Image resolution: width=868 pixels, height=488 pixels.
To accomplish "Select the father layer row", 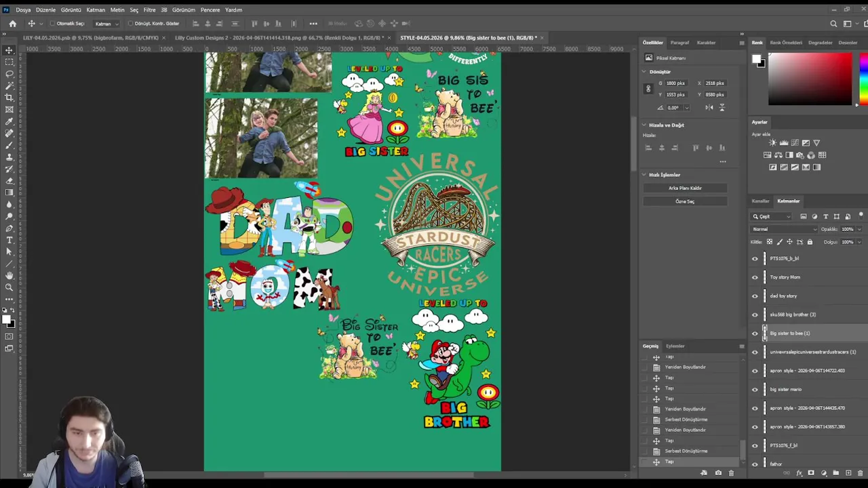I will [x=808, y=464].
